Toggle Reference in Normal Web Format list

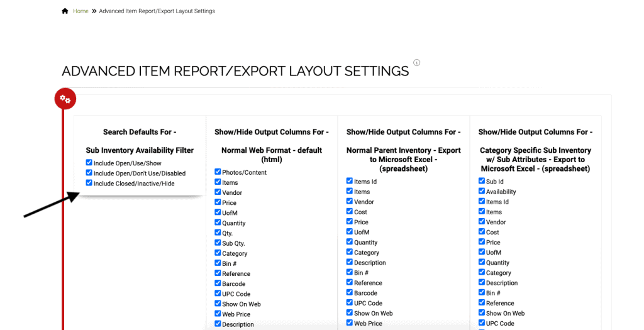[x=218, y=273]
